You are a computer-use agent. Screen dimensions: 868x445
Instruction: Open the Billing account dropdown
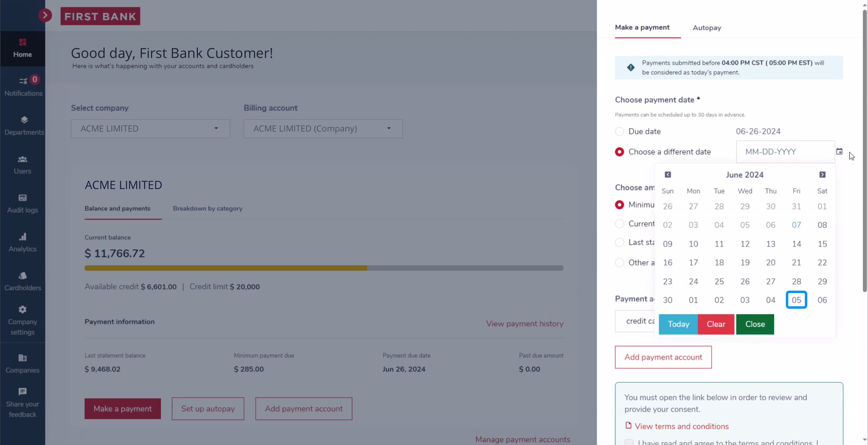(323, 128)
